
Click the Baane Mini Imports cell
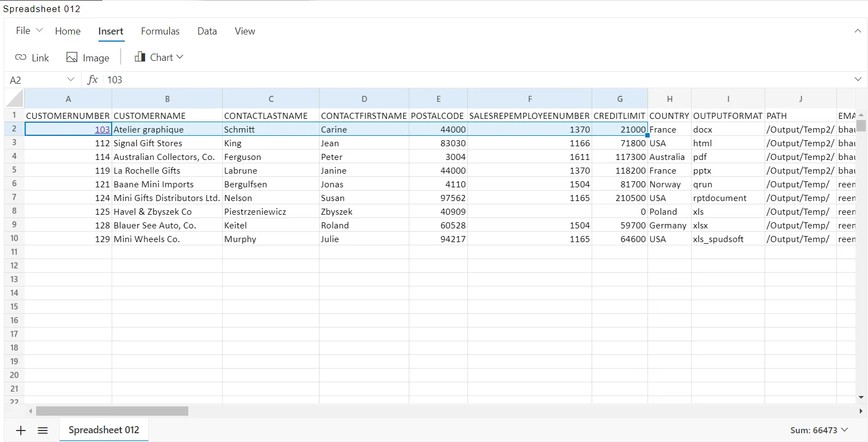(x=167, y=184)
